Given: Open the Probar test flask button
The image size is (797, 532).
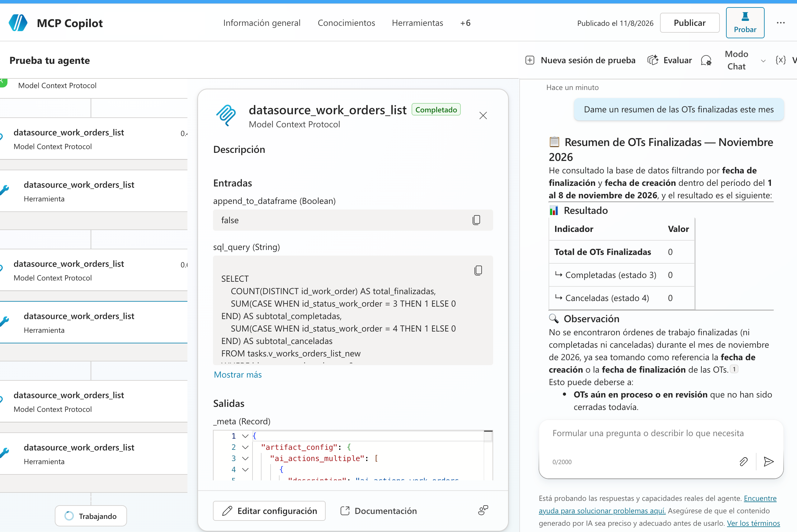Looking at the screenshot, I should (x=745, y=23).
